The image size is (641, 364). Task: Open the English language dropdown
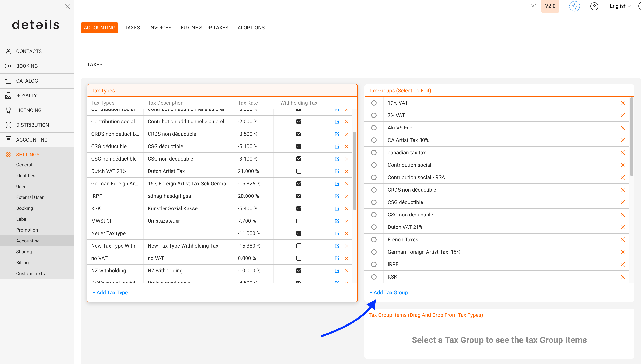coord(620,6)
